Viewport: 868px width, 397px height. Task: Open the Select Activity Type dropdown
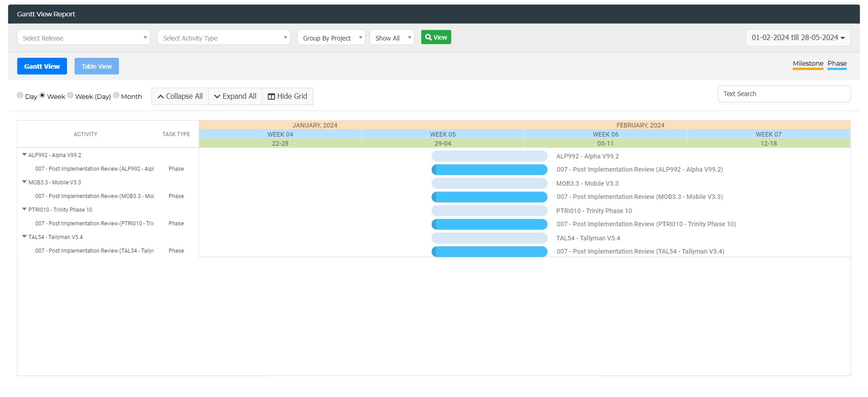(x=224, y=37)
